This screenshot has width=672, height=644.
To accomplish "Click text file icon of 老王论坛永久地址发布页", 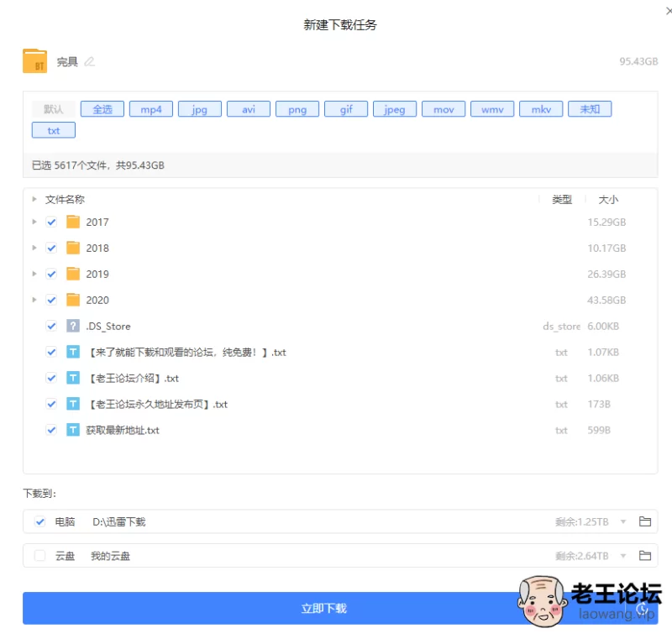I will [x=73, y=404].
